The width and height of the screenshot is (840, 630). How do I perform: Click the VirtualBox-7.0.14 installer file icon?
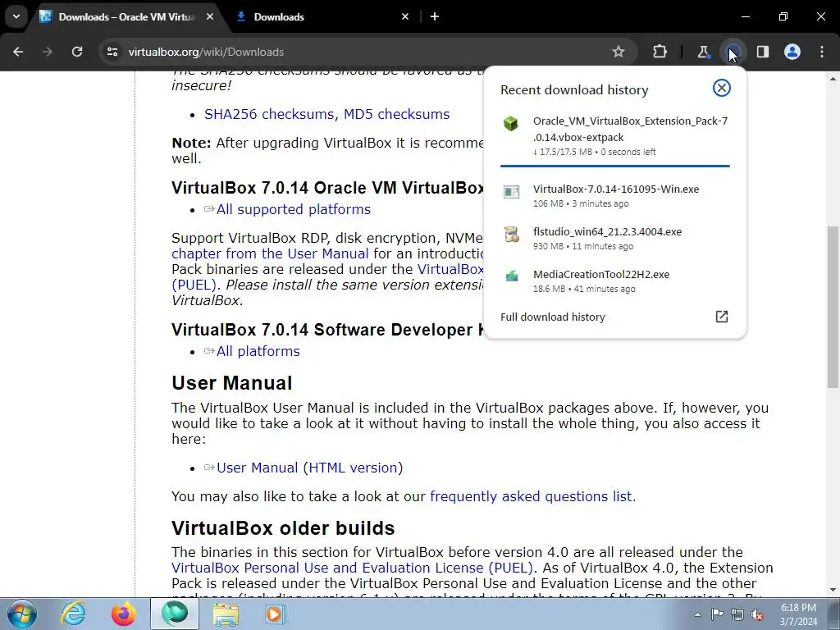click(x=512, y=191)
